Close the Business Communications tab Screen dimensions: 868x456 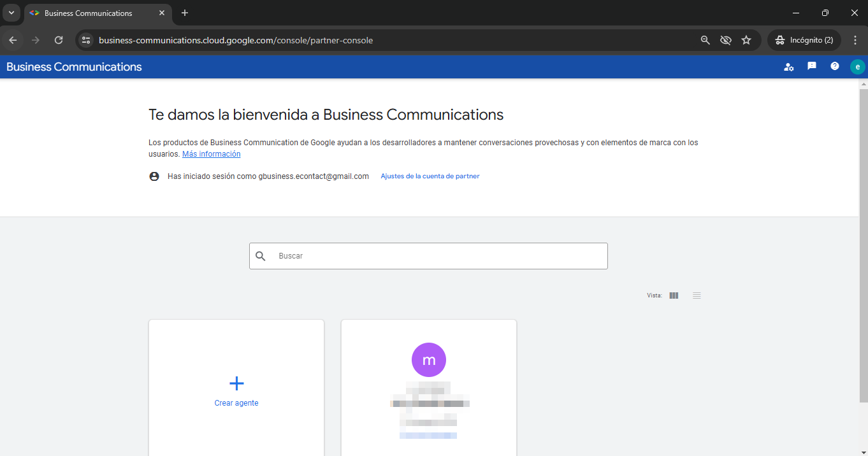tap(162, 13)
